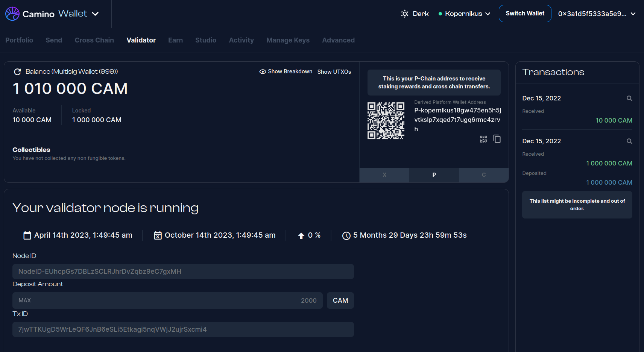Copy the P-Chain address with the copy icon

[x=497, y=139]
